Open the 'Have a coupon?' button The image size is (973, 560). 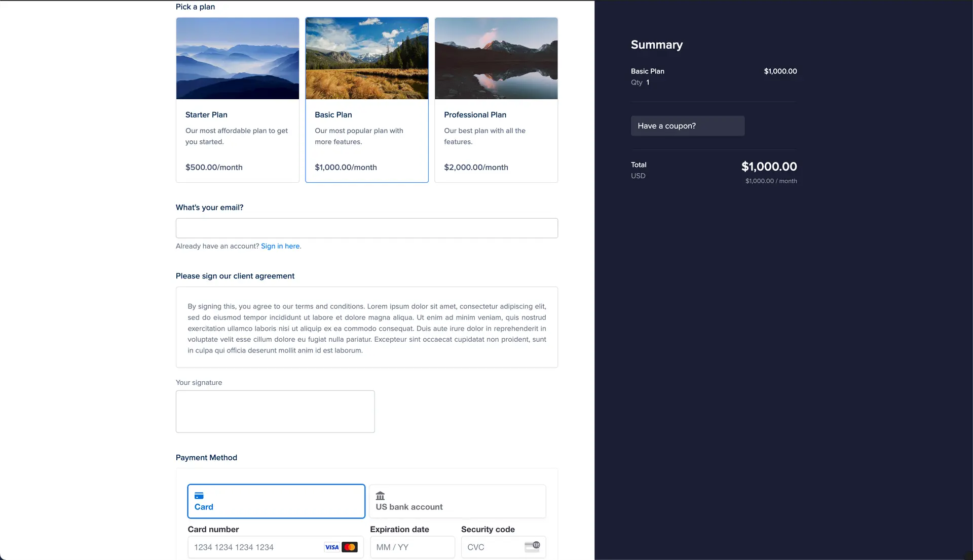688,126
